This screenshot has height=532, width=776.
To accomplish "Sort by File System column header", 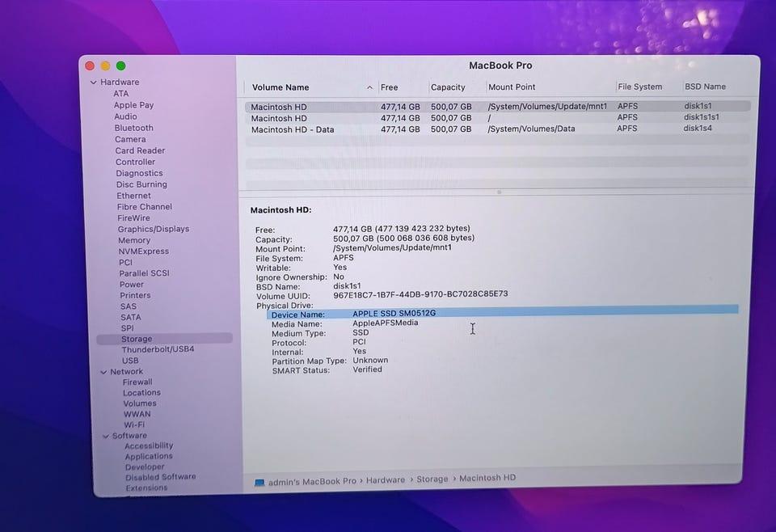I will [639, 87].
